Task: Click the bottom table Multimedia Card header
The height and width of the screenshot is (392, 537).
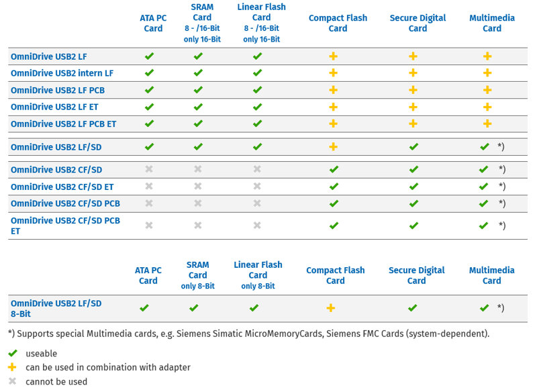Action: [492, 275]
